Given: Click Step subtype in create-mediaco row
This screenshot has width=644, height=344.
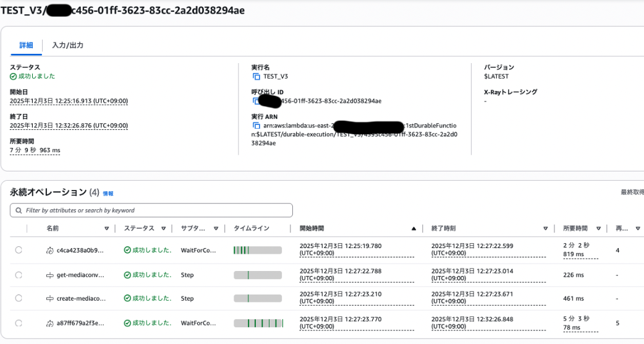Looking at the screenshot, I should 187,298.
